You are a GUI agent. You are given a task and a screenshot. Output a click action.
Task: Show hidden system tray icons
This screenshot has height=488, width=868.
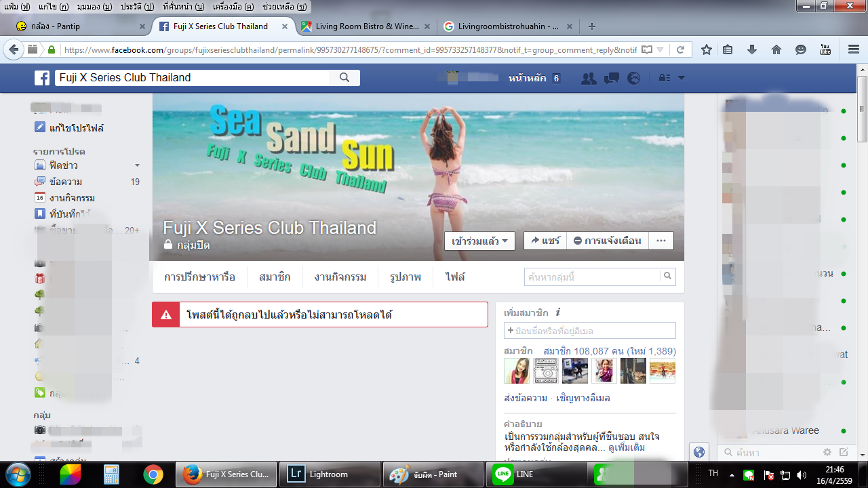[731, 474]
